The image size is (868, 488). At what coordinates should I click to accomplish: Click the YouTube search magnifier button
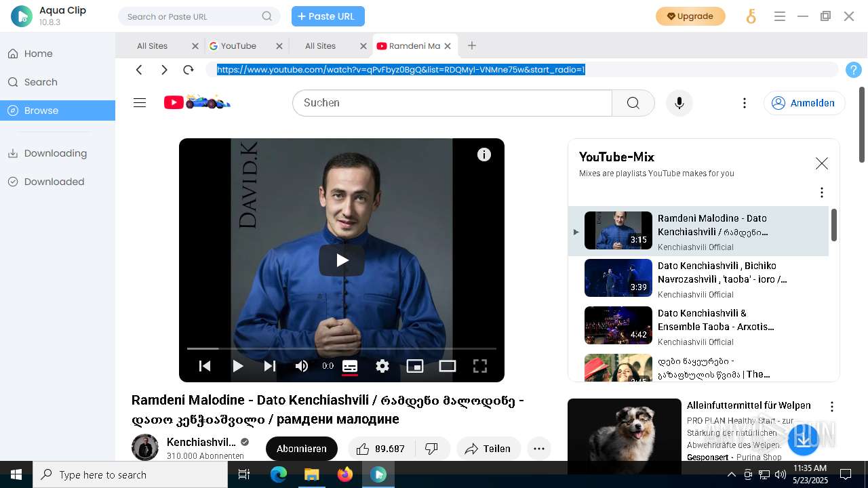(633, 103)
